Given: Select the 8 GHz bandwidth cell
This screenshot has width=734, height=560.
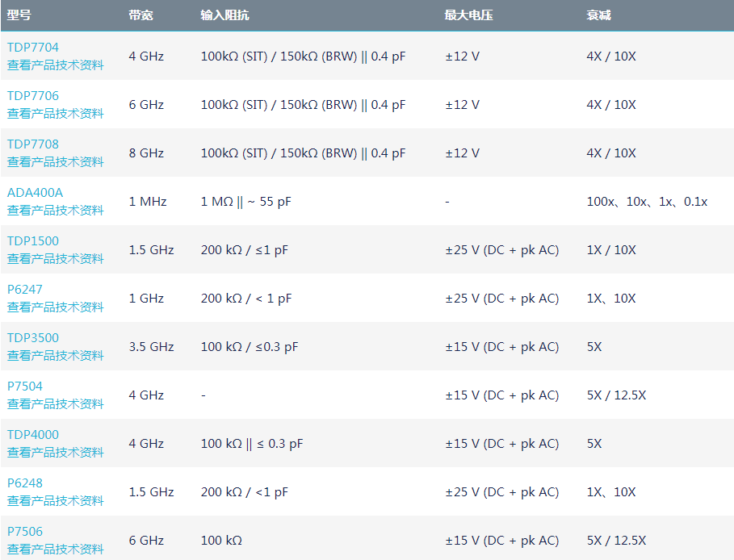Looking at the screenshot, I should 146,153.
